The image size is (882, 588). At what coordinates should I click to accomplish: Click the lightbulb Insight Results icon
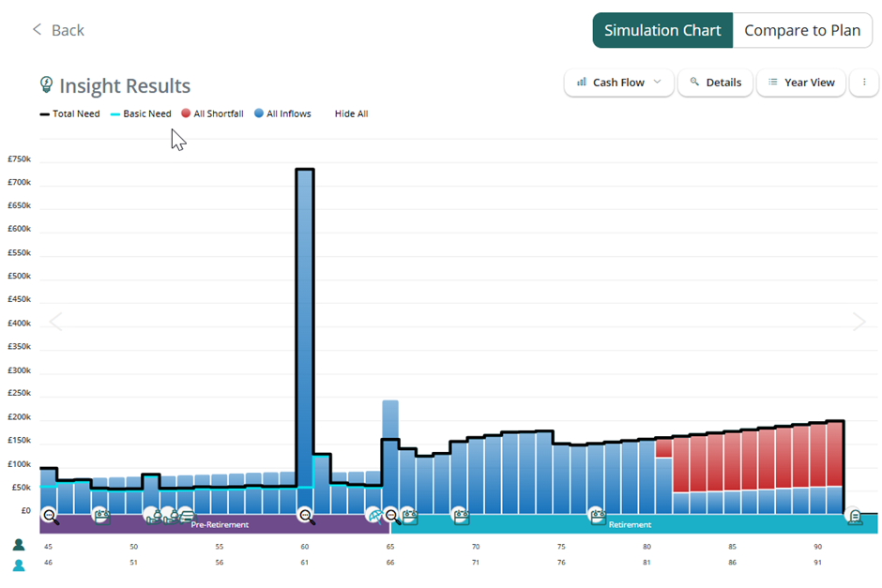pyautogui.click(x=46, y=85)
